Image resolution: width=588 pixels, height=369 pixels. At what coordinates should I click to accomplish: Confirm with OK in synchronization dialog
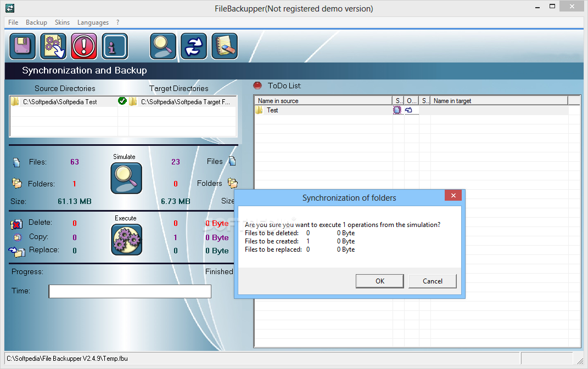[379, 281]
